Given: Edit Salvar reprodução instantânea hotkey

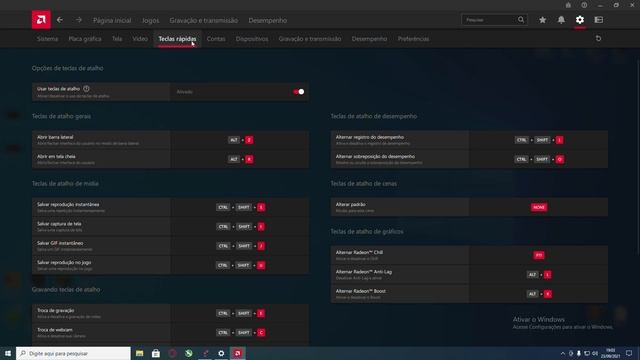Looking at the screenshot, I should coord(240,207).
